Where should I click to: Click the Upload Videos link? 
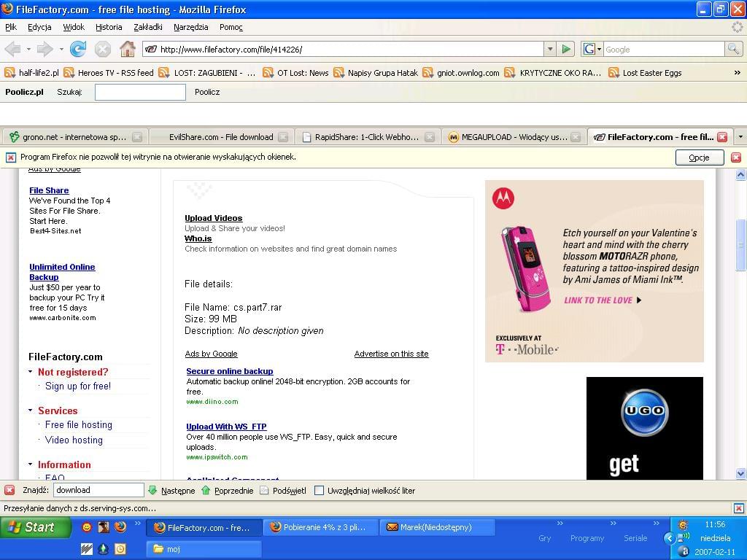(x=214, y=218)
